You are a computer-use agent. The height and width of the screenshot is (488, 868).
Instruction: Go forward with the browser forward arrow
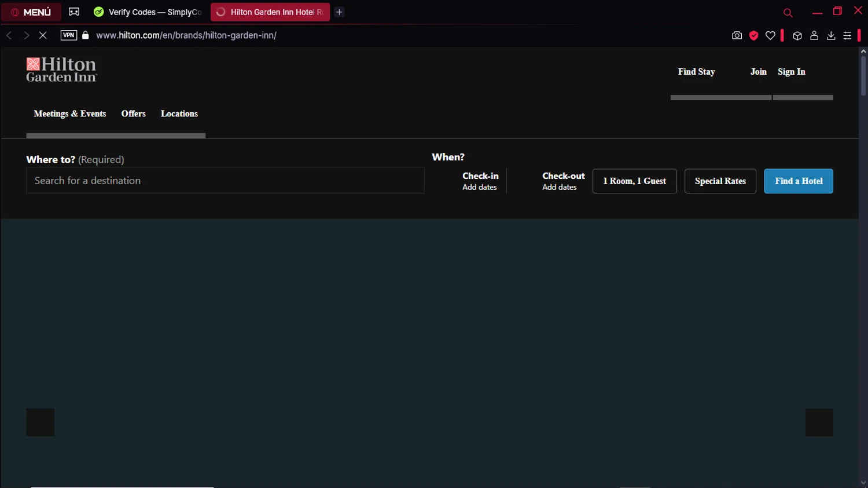pos(26,35)
